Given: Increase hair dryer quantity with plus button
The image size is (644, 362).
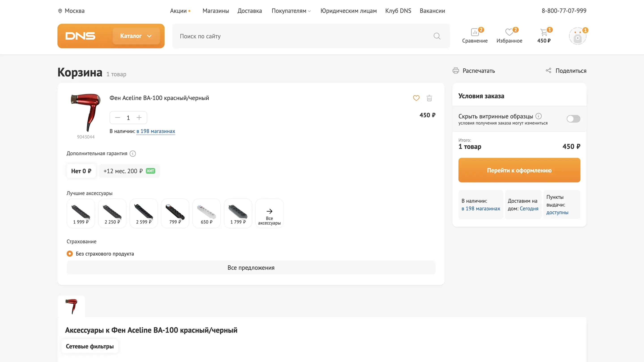Looking at the screenshot, I should [139, 118].
